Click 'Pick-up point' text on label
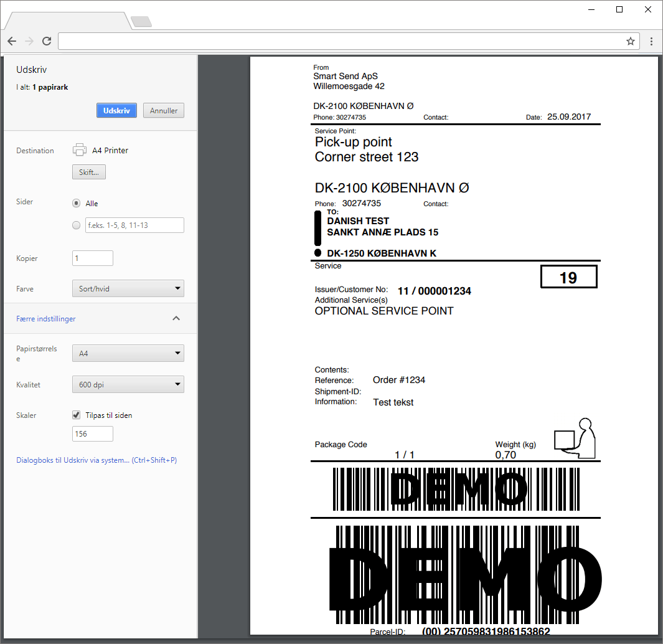 (x=354, y=142)
